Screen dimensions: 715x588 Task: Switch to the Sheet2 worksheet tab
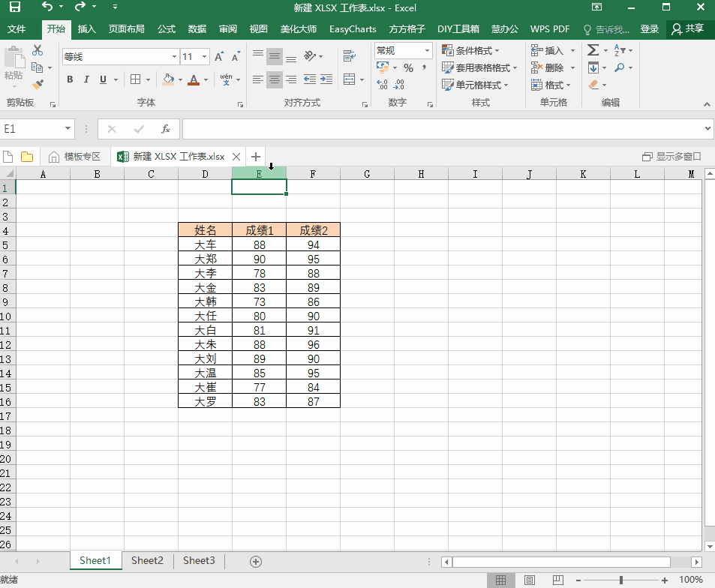[x=147, y=560]
